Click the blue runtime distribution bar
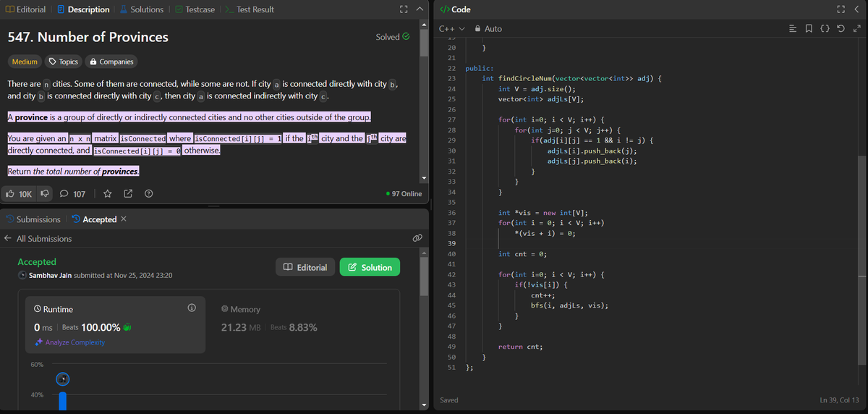Image resolution: width=868 pixels, height=414 pixels. (63, 401)
